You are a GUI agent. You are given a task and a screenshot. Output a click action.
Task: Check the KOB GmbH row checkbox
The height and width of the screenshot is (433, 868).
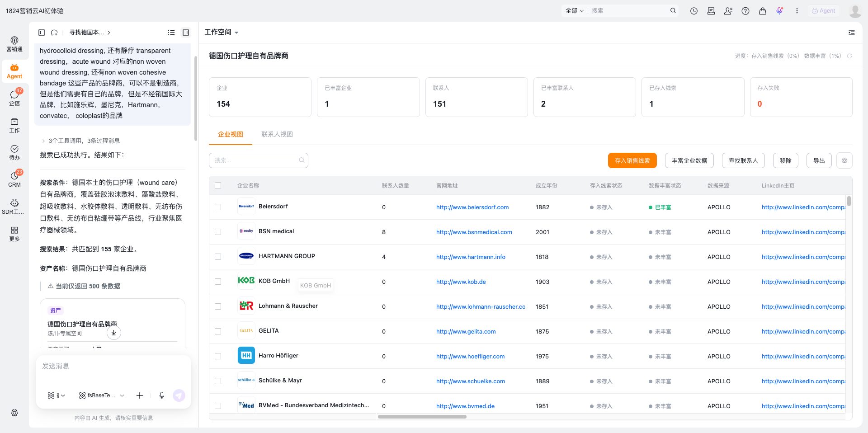(x=218, y=282)
